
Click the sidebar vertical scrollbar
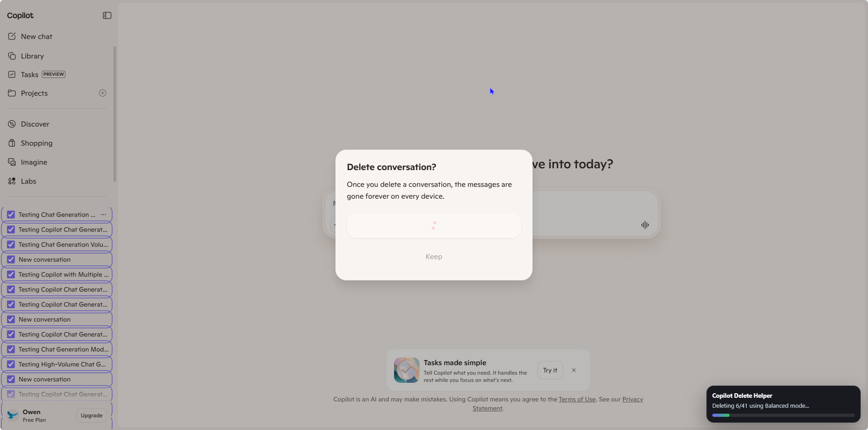115,113
